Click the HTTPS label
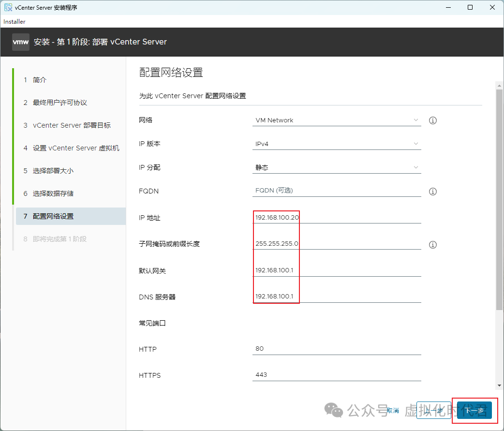The height and width of the screenshot is (431, 504). click(150, 375)
